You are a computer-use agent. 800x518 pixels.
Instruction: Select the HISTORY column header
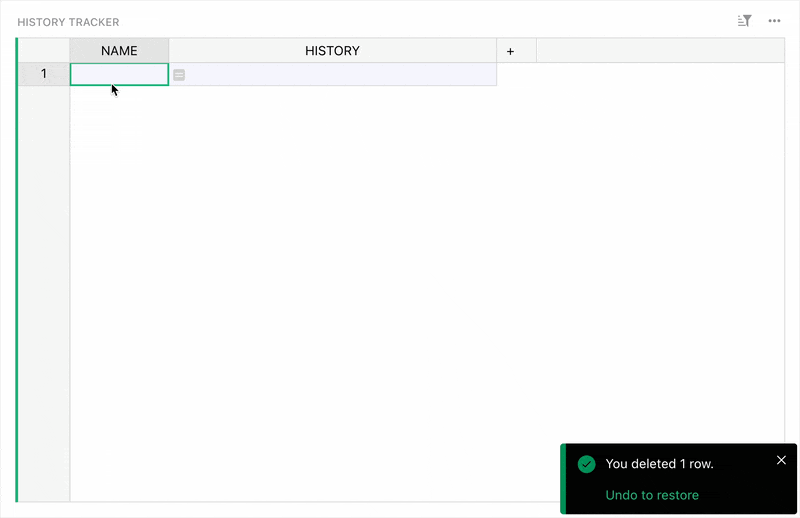332,51
